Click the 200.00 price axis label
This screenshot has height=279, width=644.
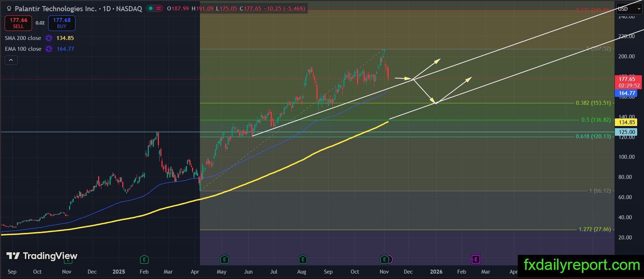[626, 57]
